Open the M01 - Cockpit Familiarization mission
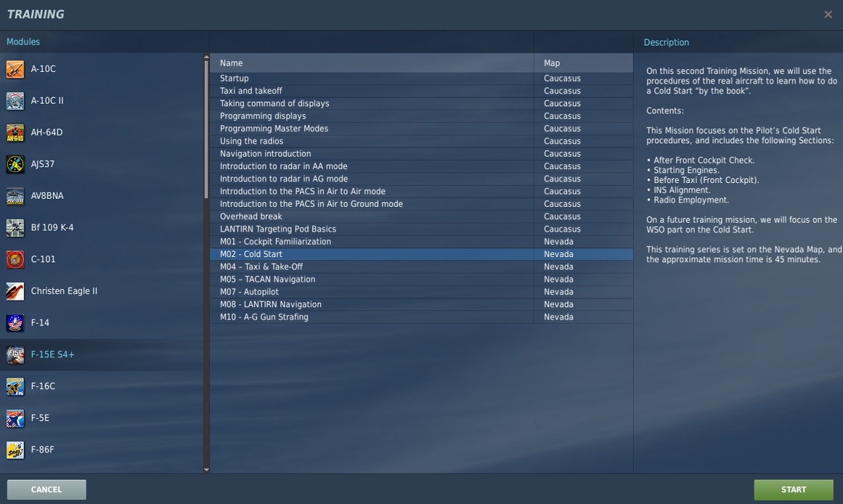Screen dimensions: 843x504 (275, 241)
